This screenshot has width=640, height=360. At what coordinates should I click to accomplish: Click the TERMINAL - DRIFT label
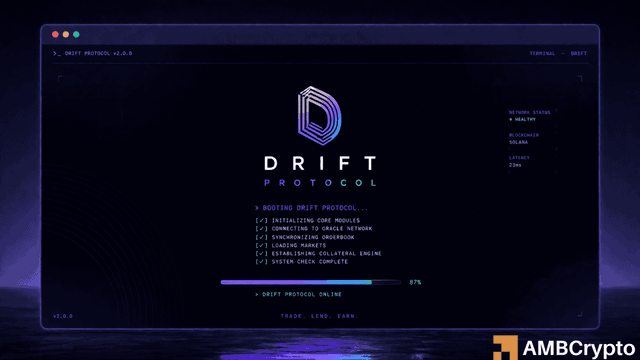(558, 53)
